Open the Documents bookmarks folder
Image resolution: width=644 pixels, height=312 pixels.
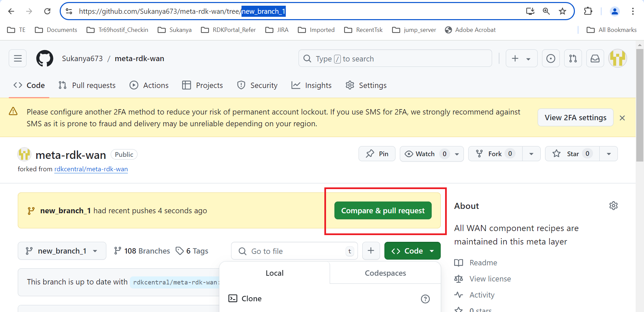click(56, 30)
